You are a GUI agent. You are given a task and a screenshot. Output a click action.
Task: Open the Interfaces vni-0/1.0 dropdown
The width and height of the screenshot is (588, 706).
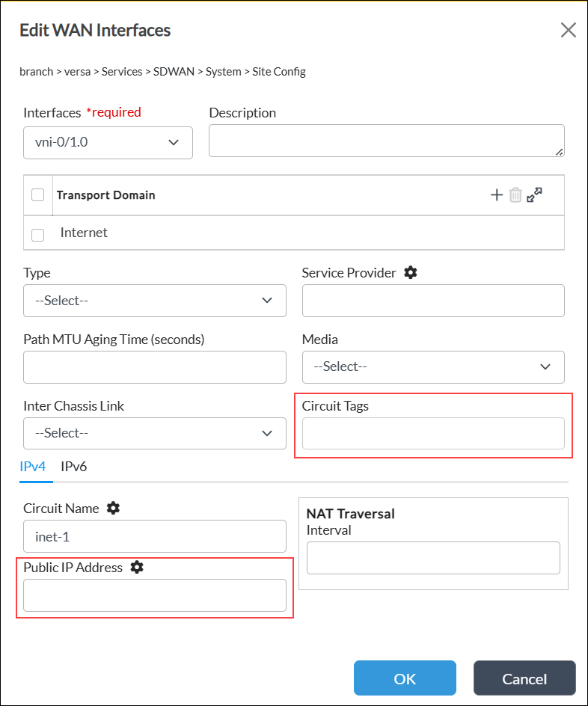(x=108, y=143)
